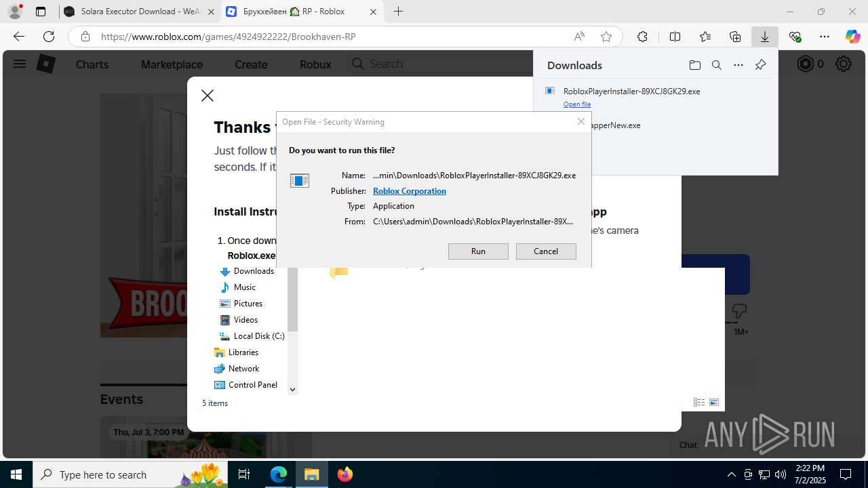
Task: Open Task View on the taskbar
Action: (x=245, y=474)
